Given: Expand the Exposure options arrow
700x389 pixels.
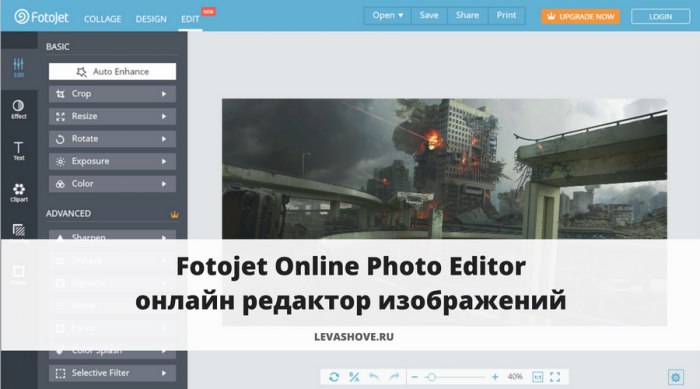Looking at the screenshot, I should [164, 161].
